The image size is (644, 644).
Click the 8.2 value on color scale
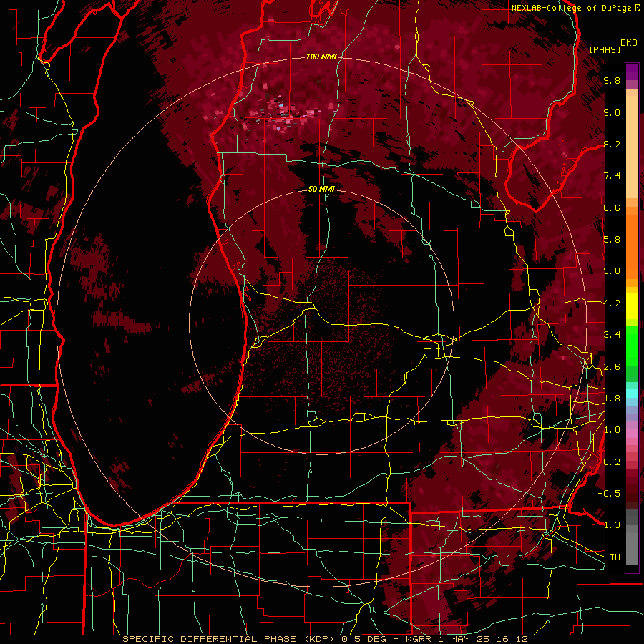[612, 144]
